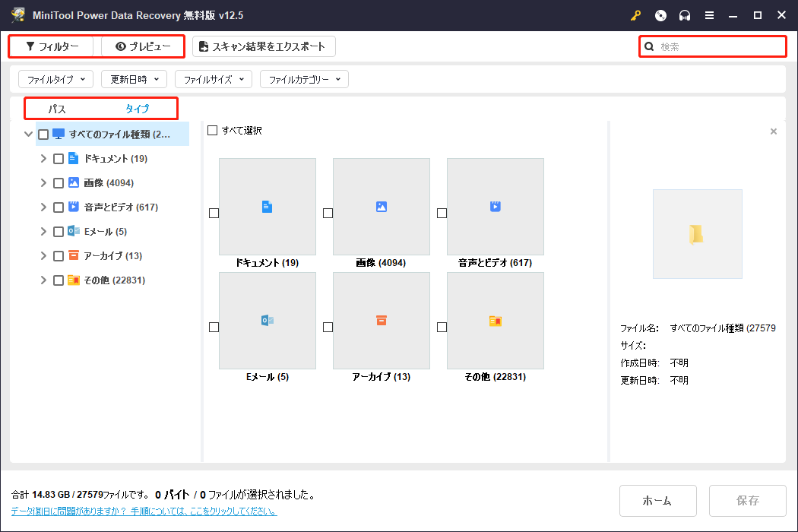
Task: Click the アーカイブ tree icon
Action: [73, 255]
